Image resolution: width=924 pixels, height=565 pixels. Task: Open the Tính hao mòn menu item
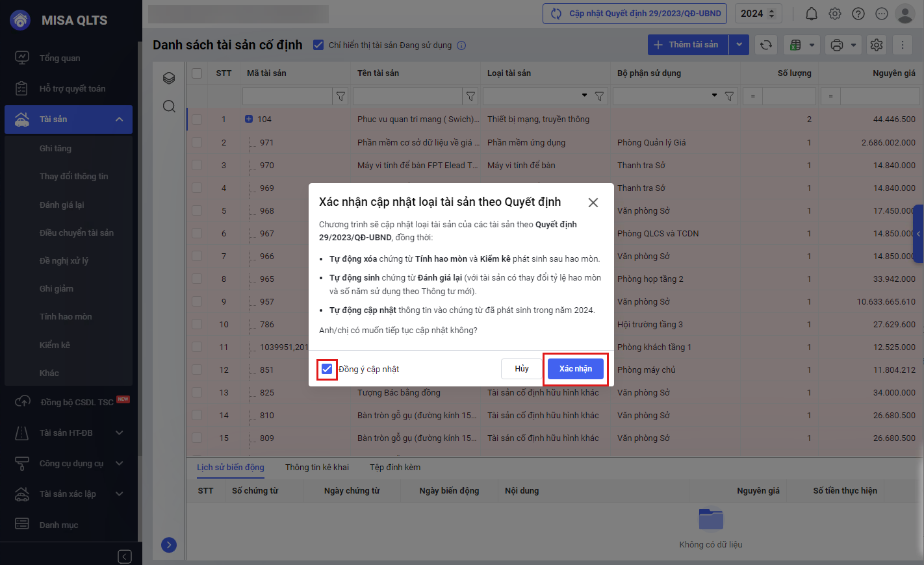click(66, 316)
